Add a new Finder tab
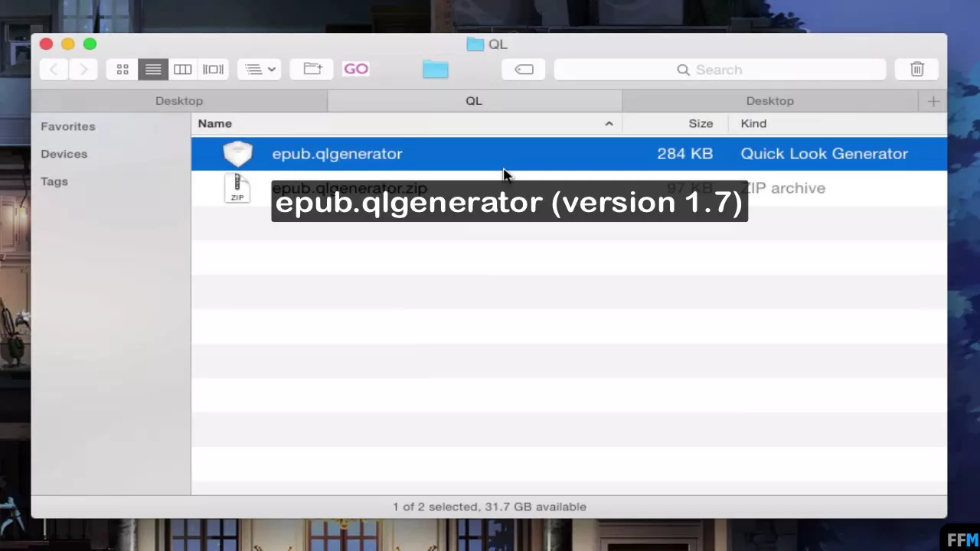The image size is (980, 551). tap(933, 101)
